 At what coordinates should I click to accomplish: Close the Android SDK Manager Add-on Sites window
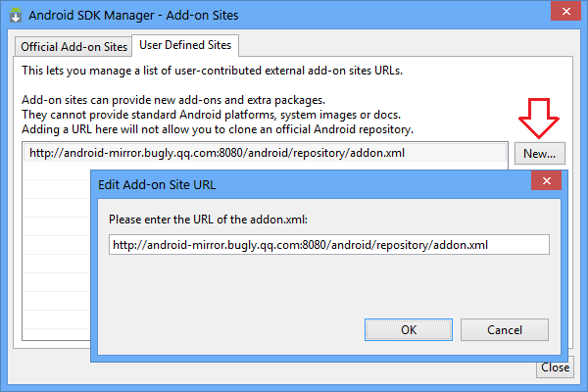pos(565,11)
